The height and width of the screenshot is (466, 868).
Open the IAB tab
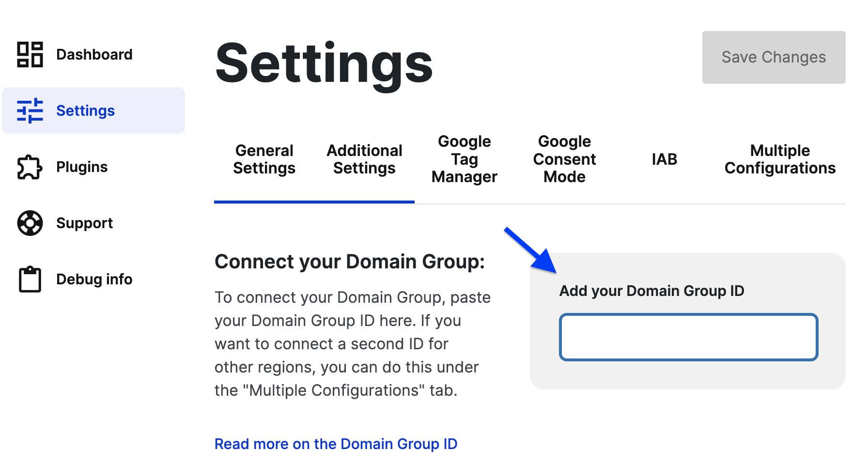(663, 159)
